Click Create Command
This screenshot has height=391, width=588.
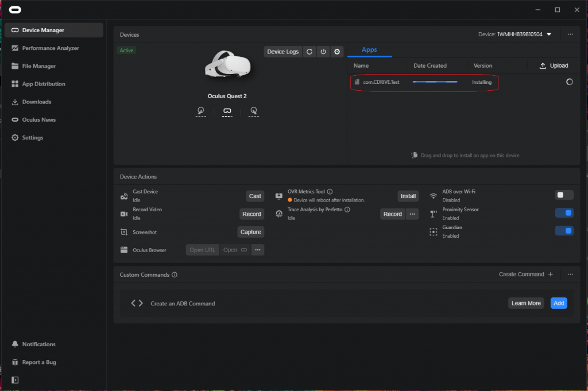526,274
